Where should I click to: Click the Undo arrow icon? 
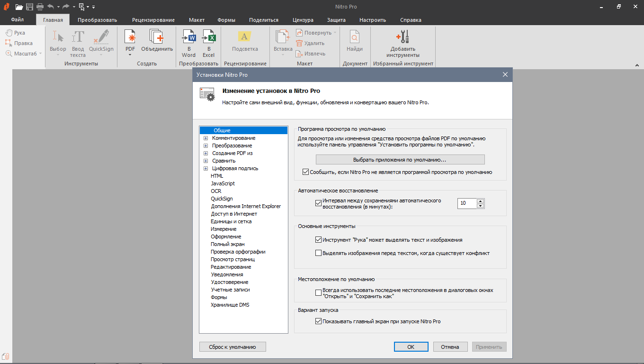51,7
